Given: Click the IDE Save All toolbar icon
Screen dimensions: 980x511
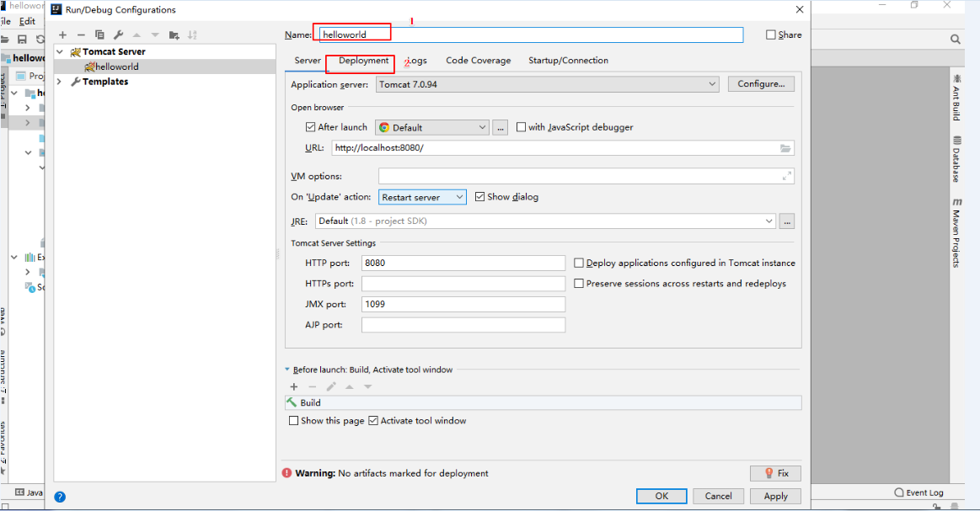Looking at the screenshot, I should pyautogui.click(x=23, y=40).
